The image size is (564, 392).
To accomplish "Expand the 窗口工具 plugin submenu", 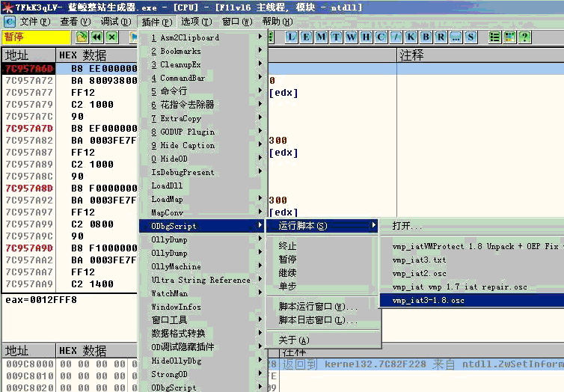I will (203, 320).
